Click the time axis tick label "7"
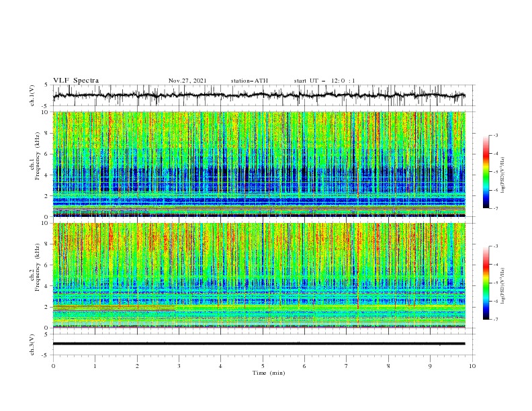The image size is (532, 411). pyautogui.click(x=347, y=366)
